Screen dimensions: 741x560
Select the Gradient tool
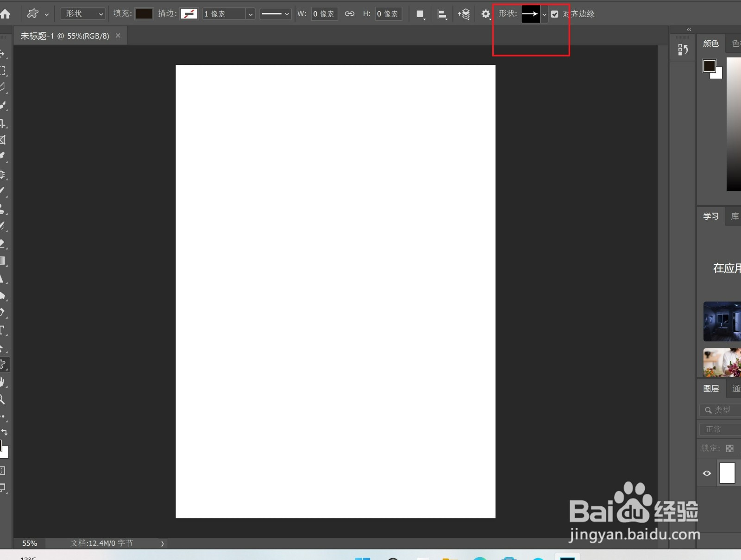click(3, 261)
